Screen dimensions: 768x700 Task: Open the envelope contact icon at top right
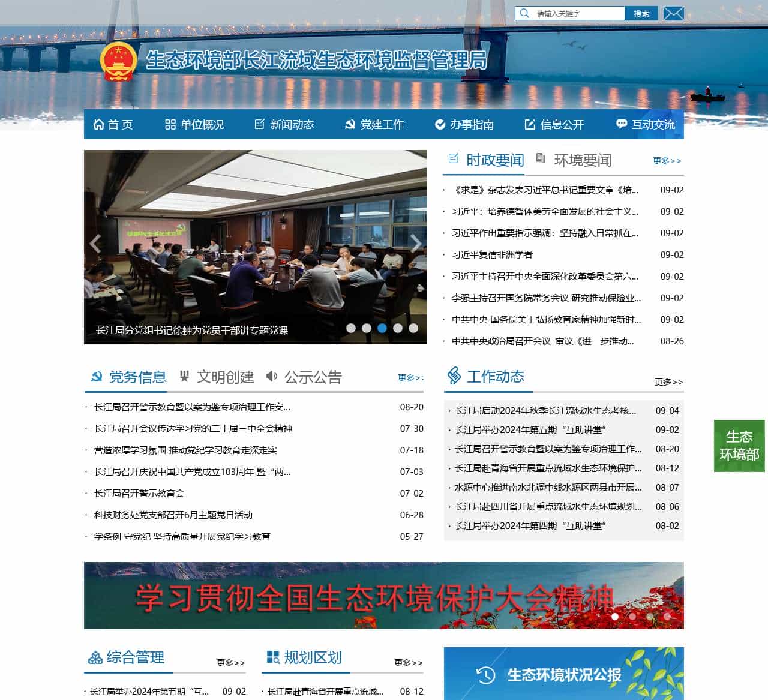tap(673, 13)
